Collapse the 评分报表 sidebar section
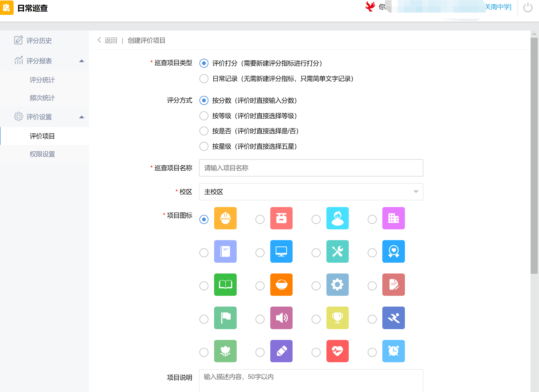539x392 pixels. pyautogui.click(x=82, y=61)
